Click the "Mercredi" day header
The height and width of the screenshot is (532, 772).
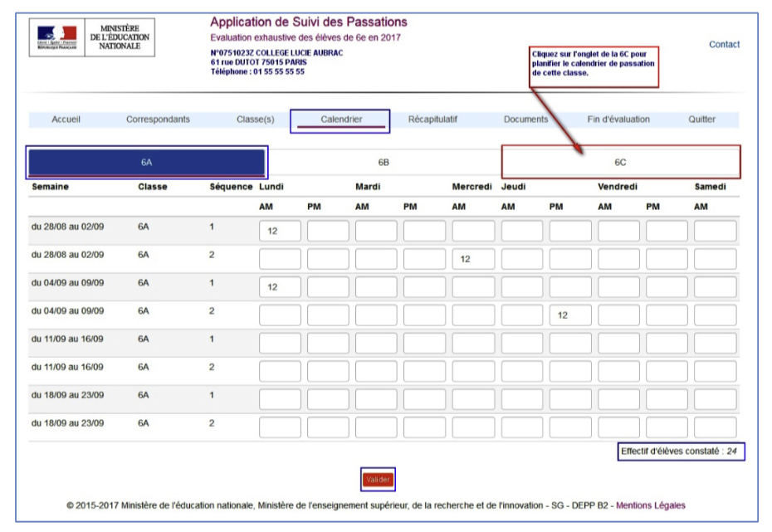coord(472,187)
